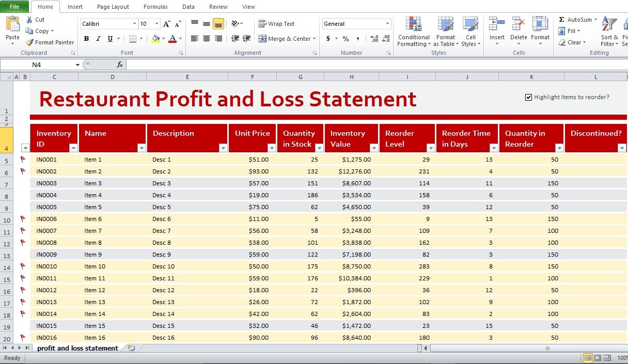This screenshot has height=364, width=628.
Task: Click the Orientation text angle icon
Action: (x=235, y=24)
